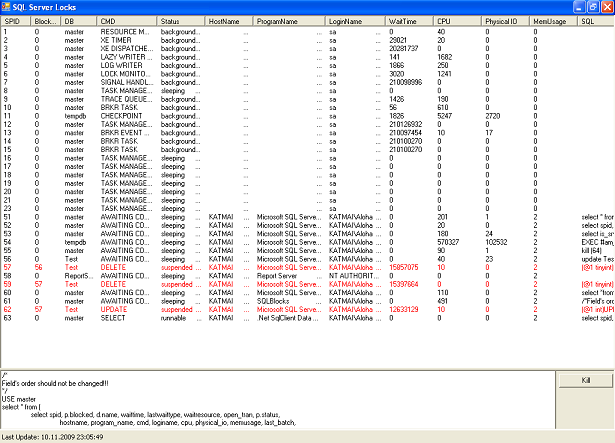Click the SQLBlocks program name cell
This screenshot has width=615, height=443.
(273, 301)
